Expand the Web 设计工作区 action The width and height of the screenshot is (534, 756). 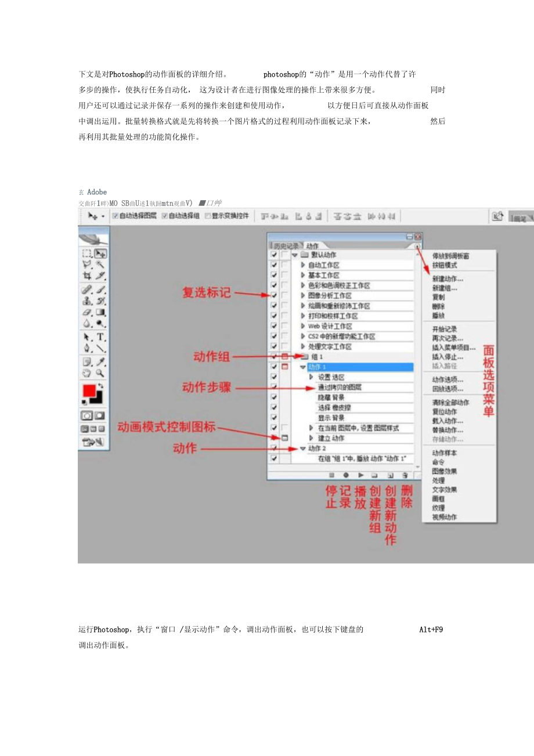(303, 326)
